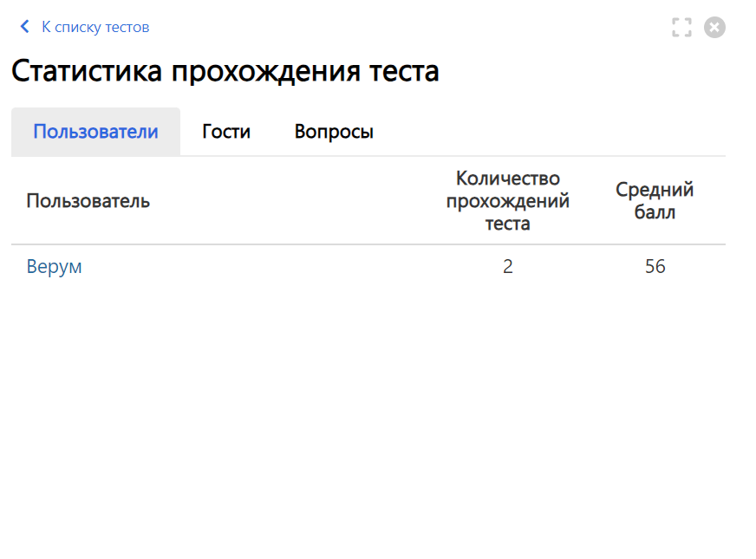756x559 pixels.
Task: Select the 'Пользователи' tab
Action: pos(95,132)
